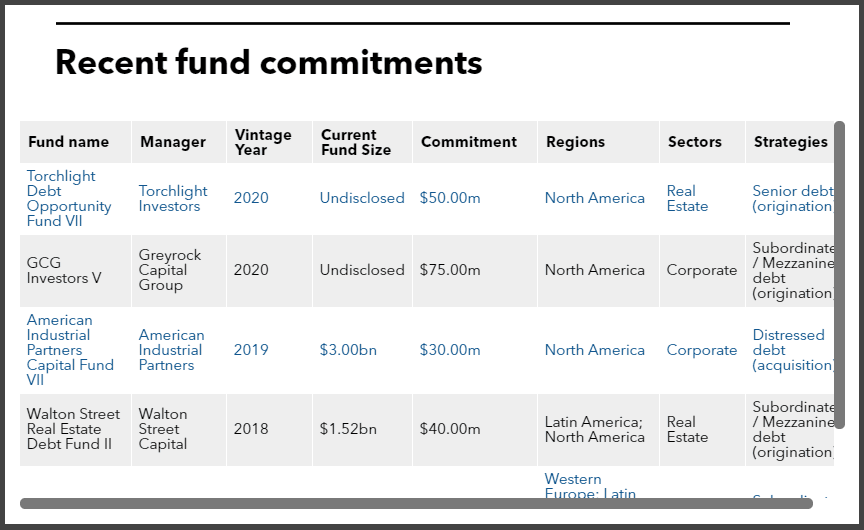Click the $1.52bn fund size value

point(348,429)
